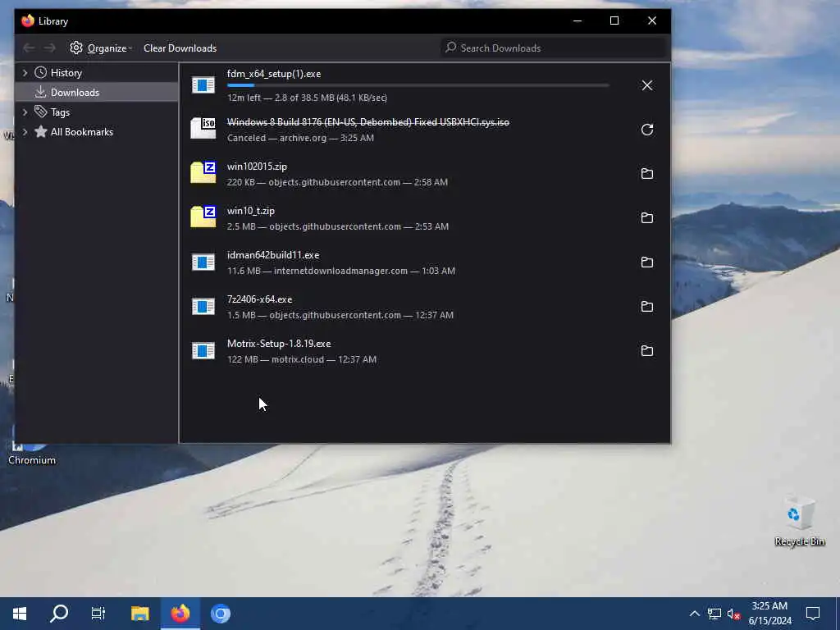
Task: Click the muted volume tray icon
Action: click(733, 614)
